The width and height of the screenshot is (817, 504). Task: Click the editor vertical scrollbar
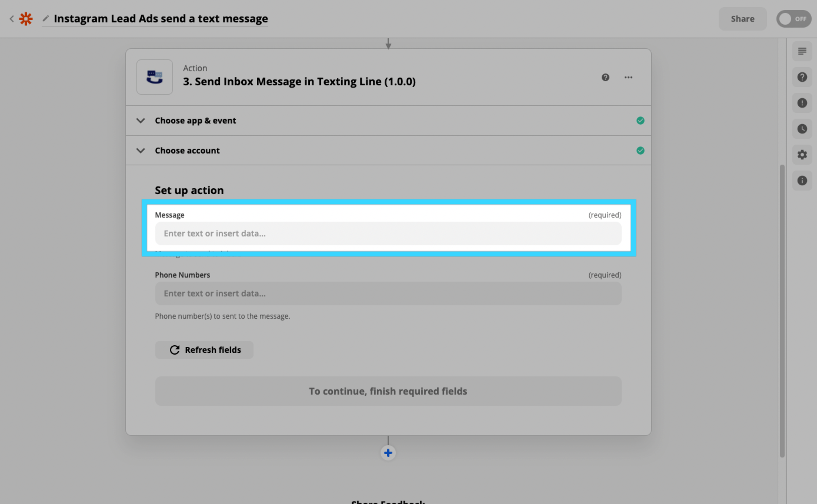pyautogui.click(x=782, y=311)
